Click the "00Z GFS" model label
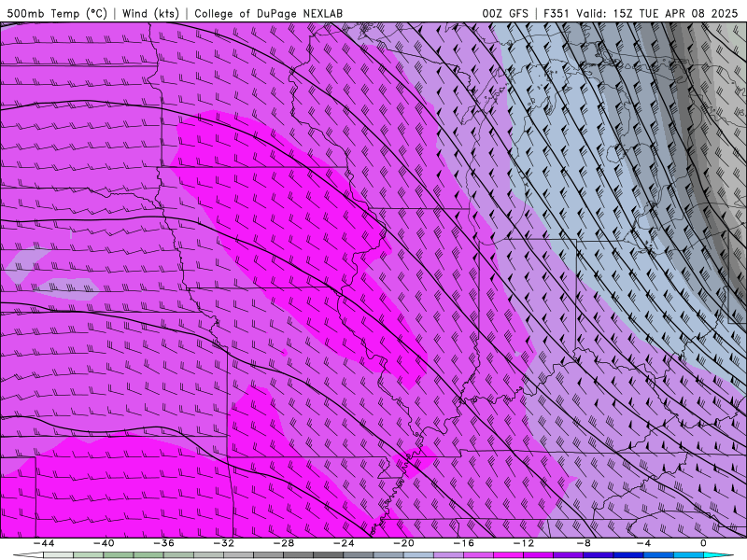Screen dimensions: 747x560 pyautogui.click(x=505, y=13)
